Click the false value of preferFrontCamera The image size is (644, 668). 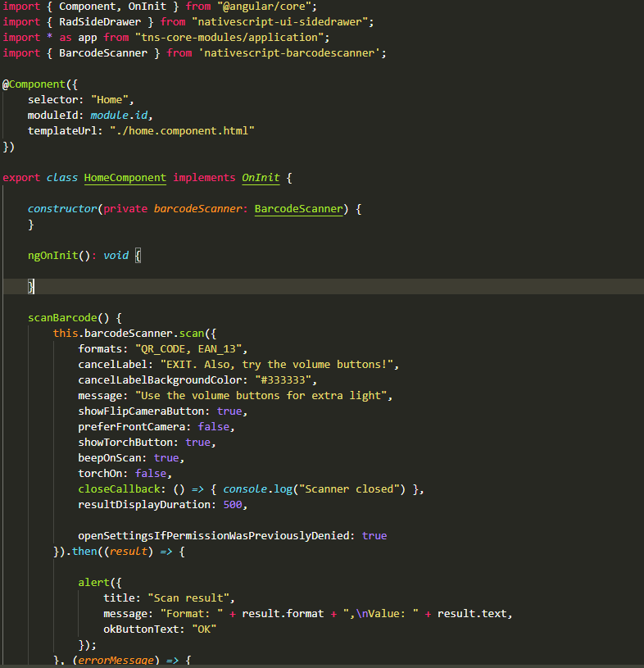(213, 427)
